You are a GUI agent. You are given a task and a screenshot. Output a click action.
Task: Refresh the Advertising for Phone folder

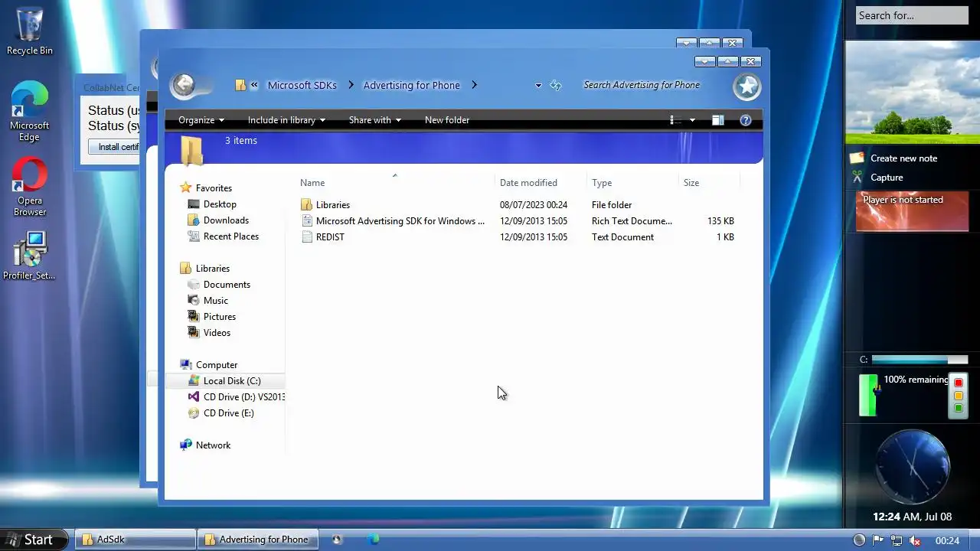tap(556, 86)
